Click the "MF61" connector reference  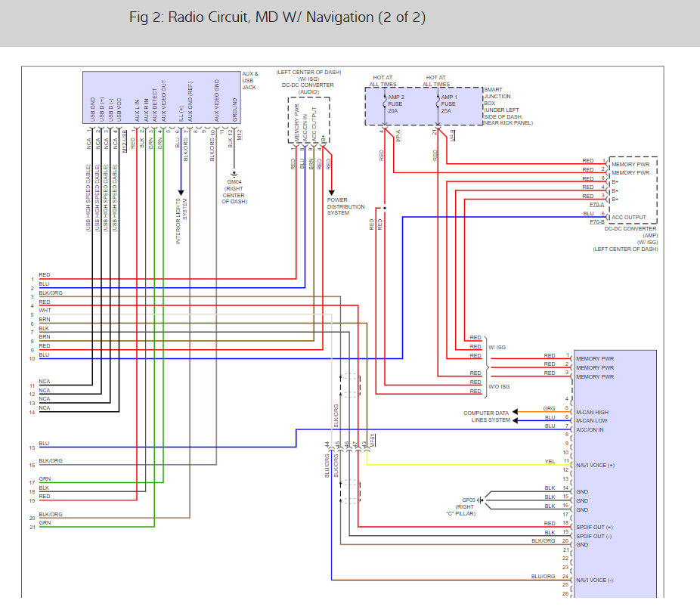(x=373, y=441)
